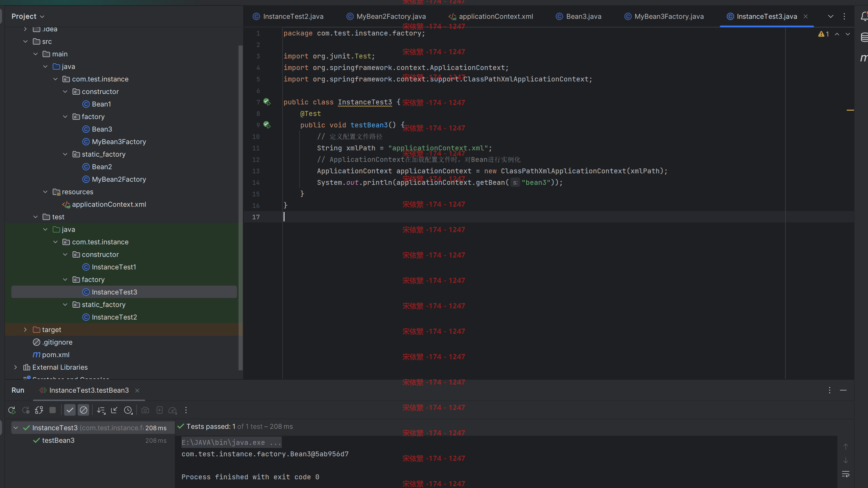
Task: Collapse main static_factory package
Action: (x=65, y=154)
